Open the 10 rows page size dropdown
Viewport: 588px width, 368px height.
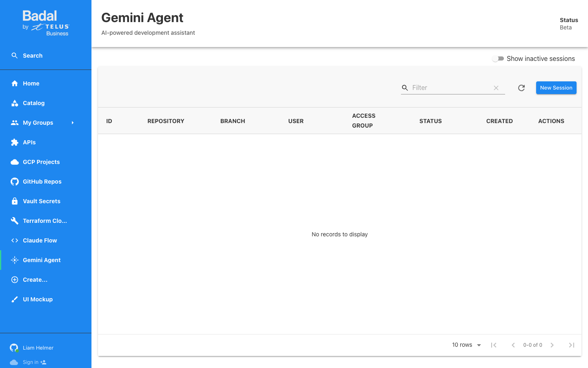point(467,345)
